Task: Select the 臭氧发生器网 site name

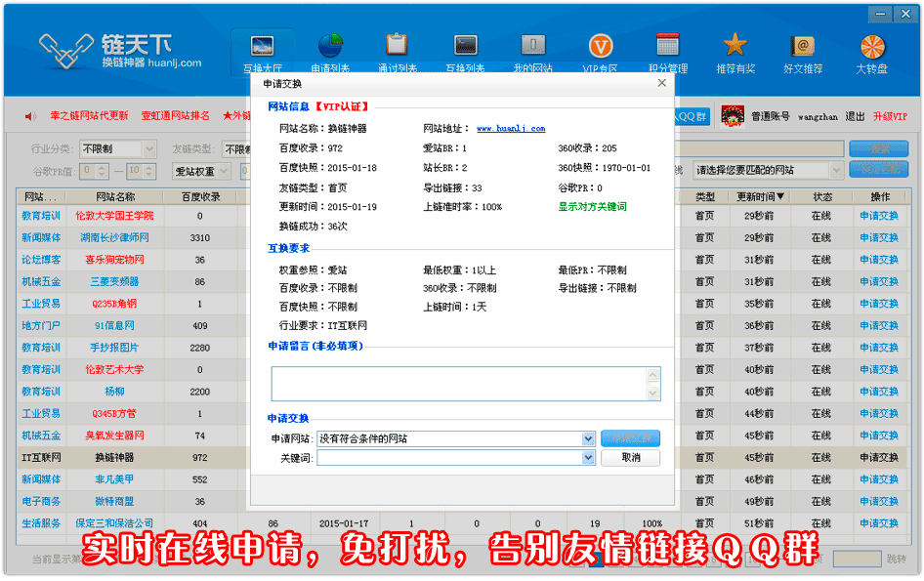Action: tap(114, 436)
